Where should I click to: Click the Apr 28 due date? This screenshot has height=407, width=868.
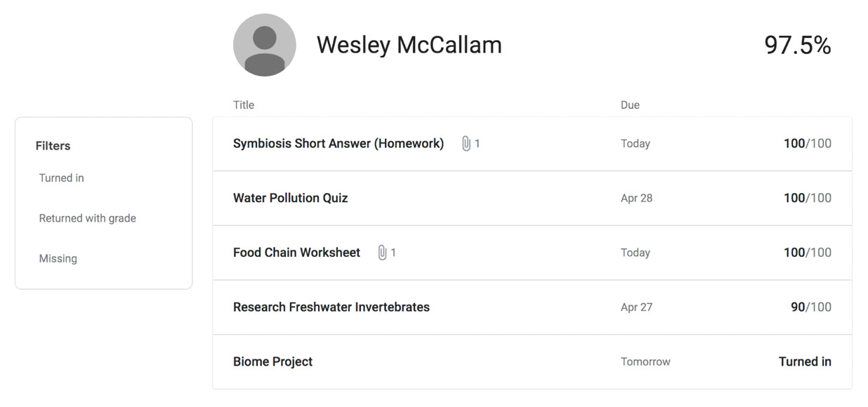coord(636,198)
